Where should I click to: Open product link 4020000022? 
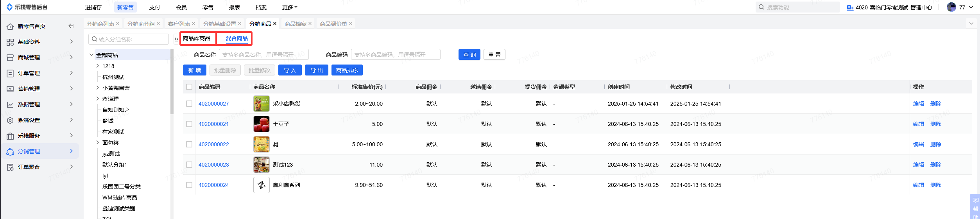213,144
